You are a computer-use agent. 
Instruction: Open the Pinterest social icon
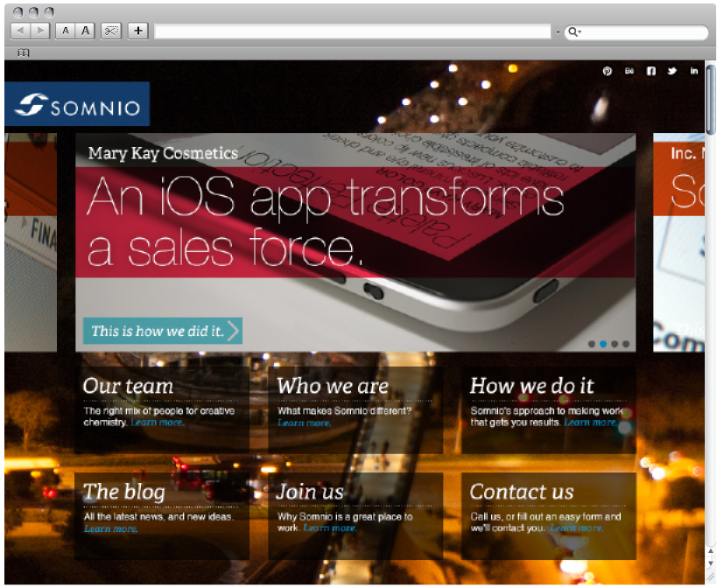point(608,71)
